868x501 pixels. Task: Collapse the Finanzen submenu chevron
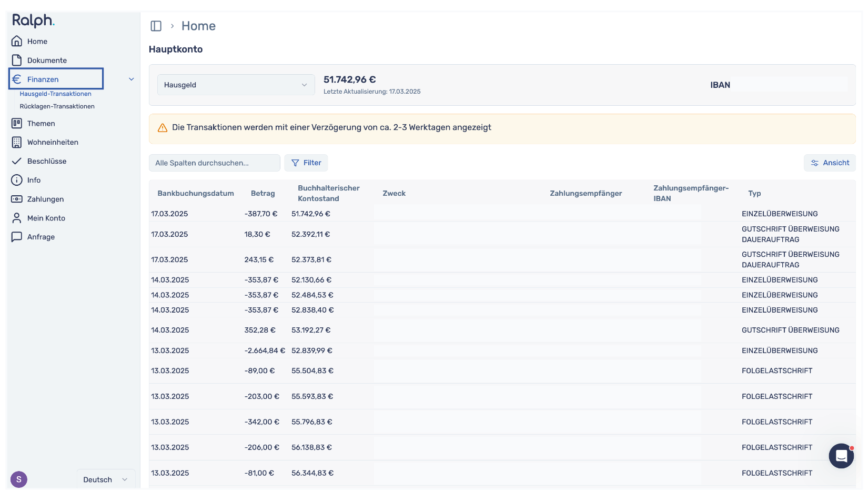pos(132,79)
